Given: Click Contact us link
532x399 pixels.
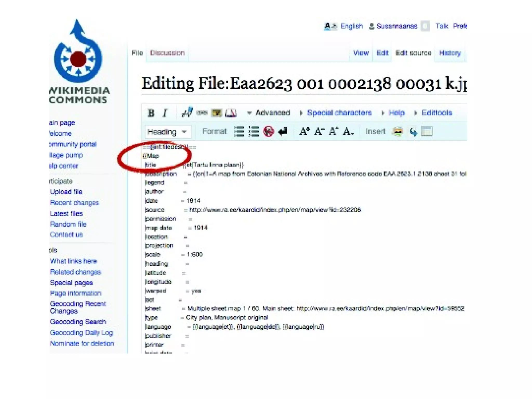Looking at the screenshot, I should (66, 235).
